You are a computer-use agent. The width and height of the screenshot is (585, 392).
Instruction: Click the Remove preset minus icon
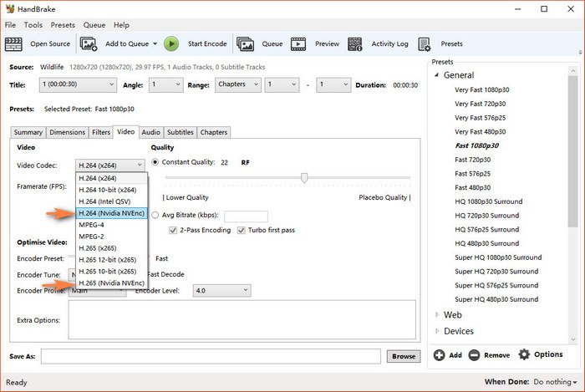[x=474, y=355]
